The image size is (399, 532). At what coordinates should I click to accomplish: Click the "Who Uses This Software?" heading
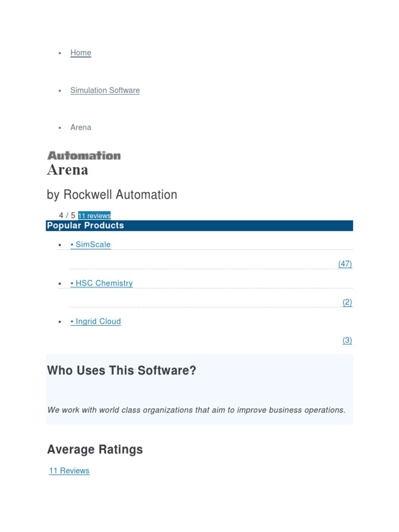tap(122, 371)
